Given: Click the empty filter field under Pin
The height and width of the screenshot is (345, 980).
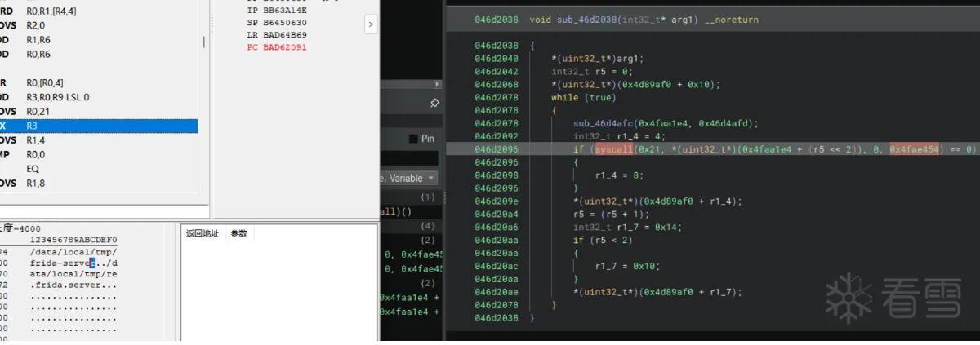Looking at the screenshot, I should pos(409,158).
